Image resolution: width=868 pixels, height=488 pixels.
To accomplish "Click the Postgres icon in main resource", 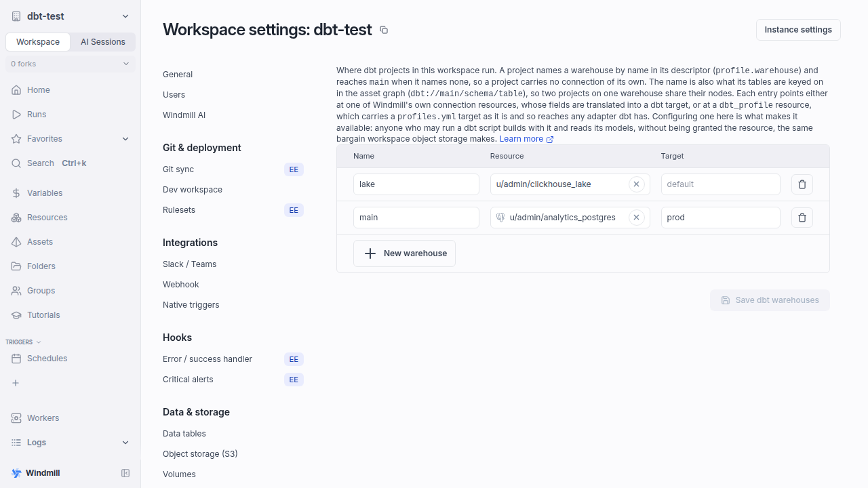I will click(500, 218).
